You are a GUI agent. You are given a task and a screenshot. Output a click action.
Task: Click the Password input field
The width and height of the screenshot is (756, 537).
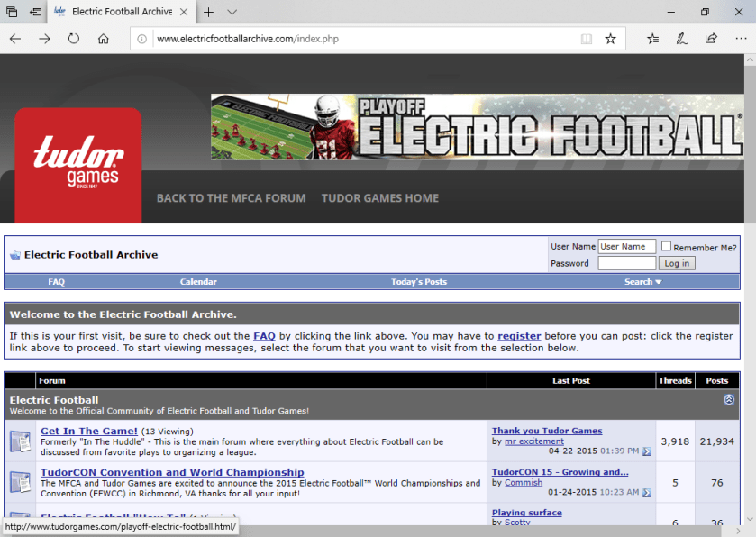[x=626, y=263]
